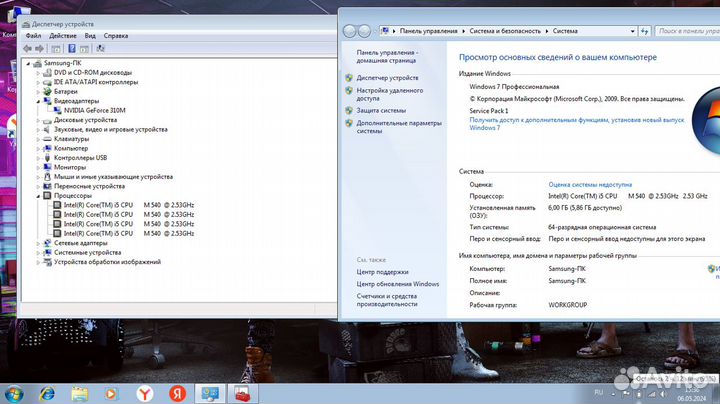Screen dimensions: 720x404
Task: Click the Forward button in System window
Action: point(364,31)
